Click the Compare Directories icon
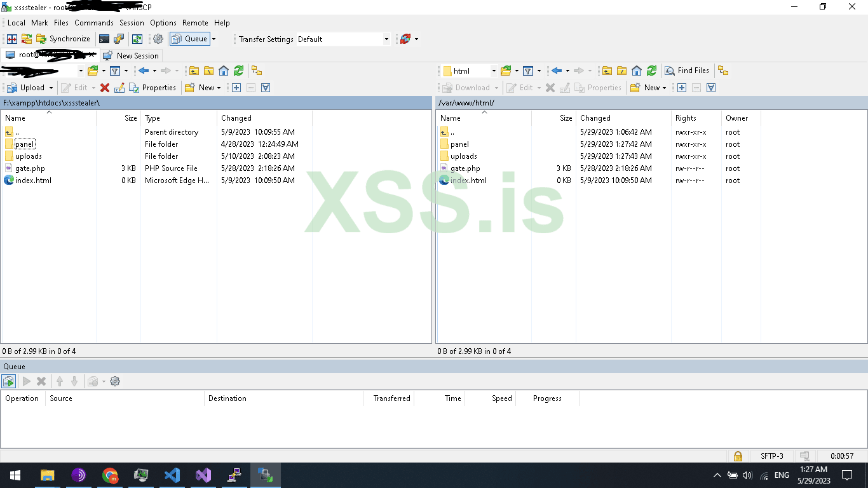The height and width of the screenshot is (488, 868). (12, 39)
